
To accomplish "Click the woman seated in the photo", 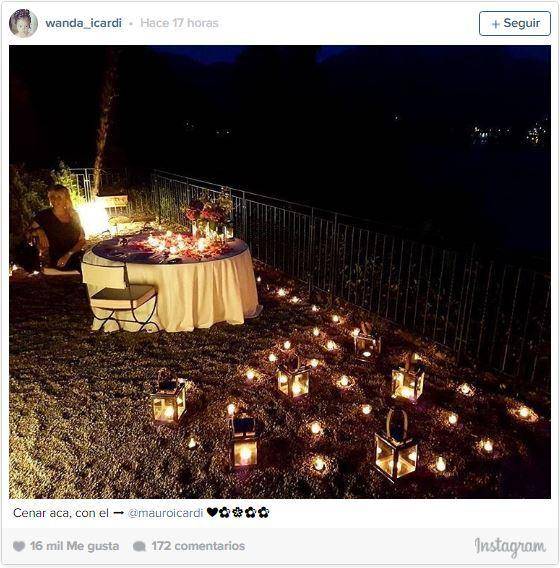I will click(56, 229).
